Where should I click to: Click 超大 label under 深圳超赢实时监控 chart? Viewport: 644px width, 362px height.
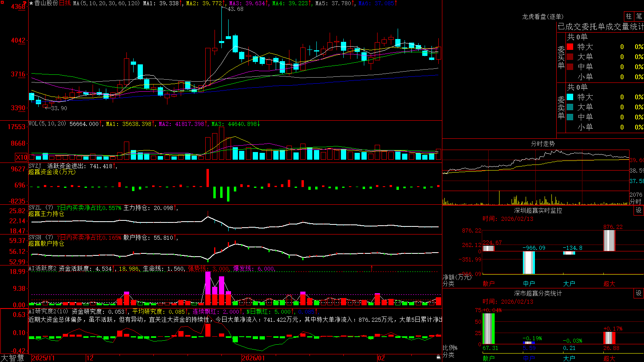pos(609,284)
